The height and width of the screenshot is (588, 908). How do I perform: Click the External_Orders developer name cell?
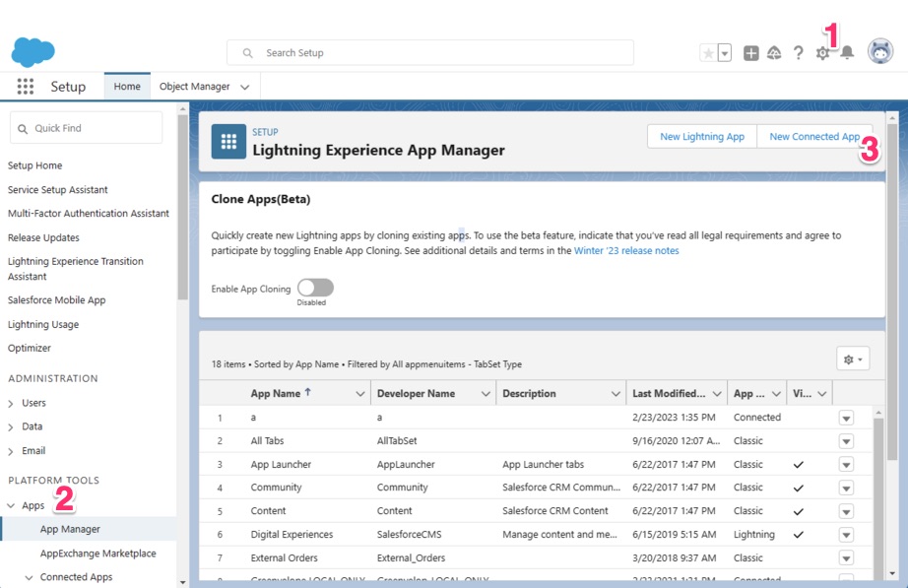(411, 558)
